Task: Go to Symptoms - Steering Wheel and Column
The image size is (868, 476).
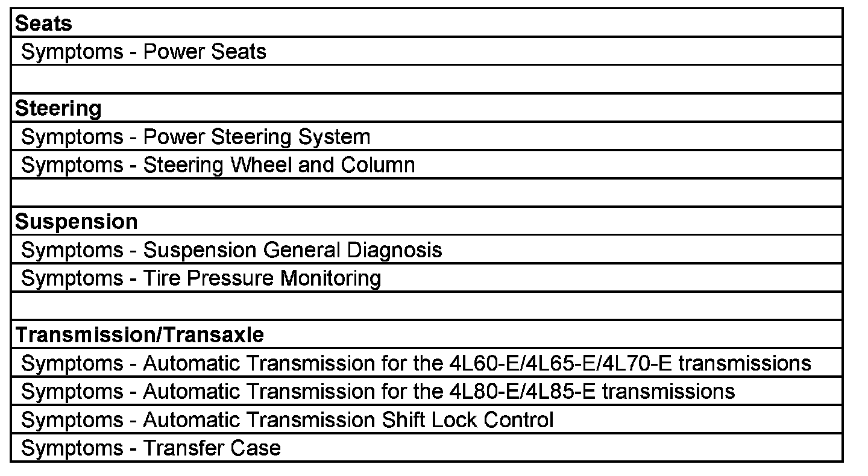Action: point(218,165)
